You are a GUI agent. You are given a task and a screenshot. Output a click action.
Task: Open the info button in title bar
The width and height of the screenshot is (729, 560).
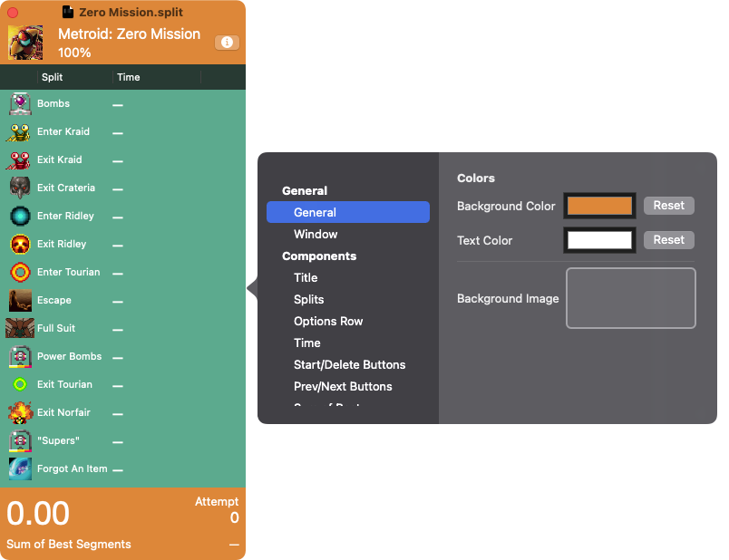(227, 43)
